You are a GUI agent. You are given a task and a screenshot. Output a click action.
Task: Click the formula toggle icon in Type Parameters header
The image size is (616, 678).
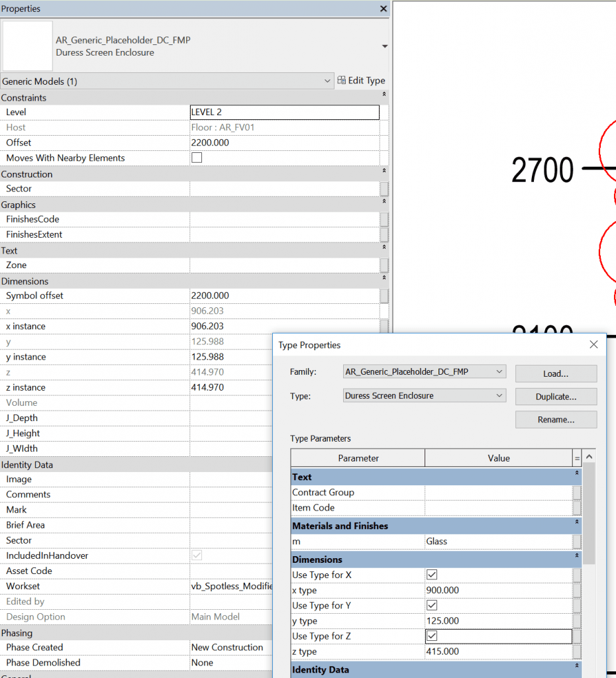pyautogui.click(x=578, y=458)
